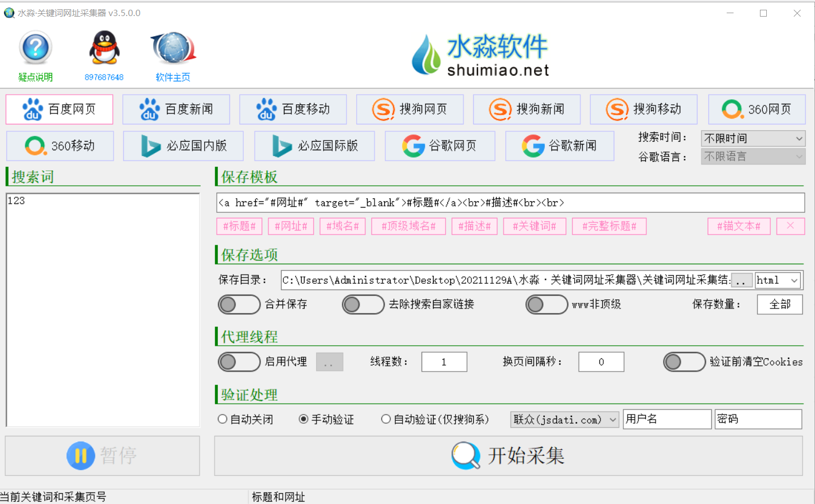Choose the 必应国际版 engine button
The width and height of the screenshot is (815, 504).
click(x=315, y=146)
